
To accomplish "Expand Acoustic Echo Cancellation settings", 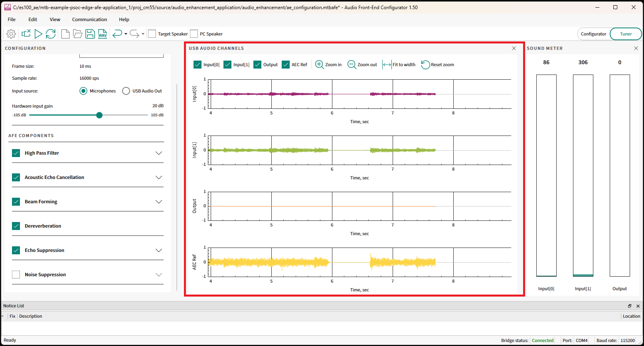I will click(159, 177).
